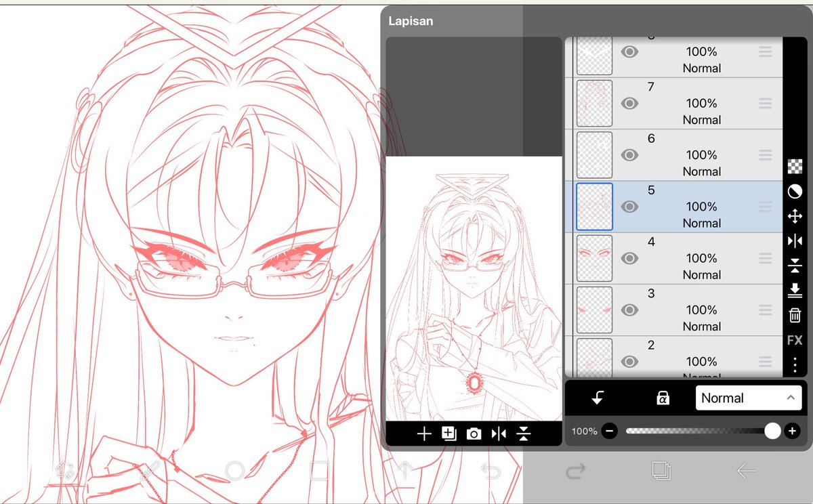Select layer 2 row
This screenshot has height=504, width=813.
[x=674, y=356]
